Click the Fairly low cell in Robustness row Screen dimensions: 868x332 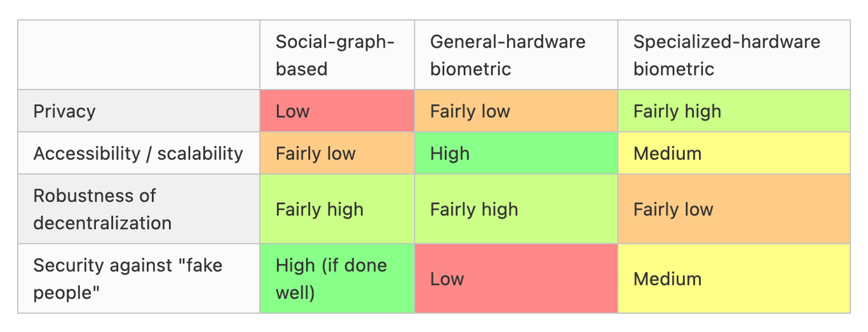[x=734, y=209]
